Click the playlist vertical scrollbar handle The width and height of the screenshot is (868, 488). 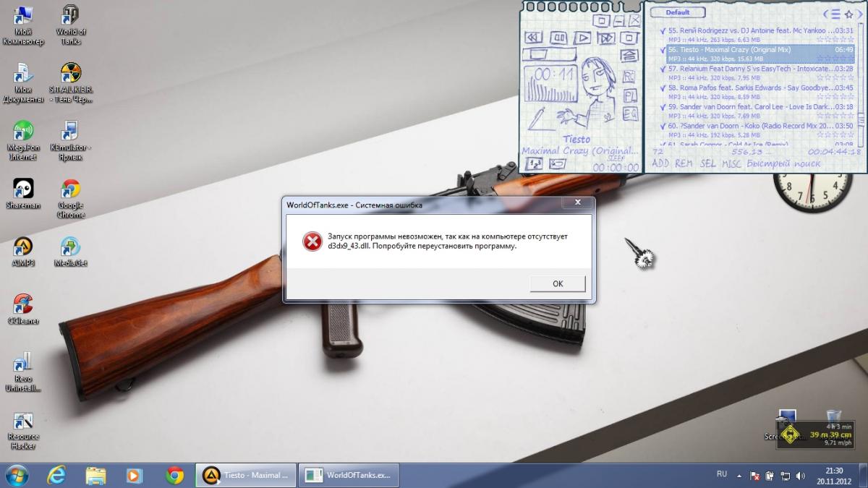(861, 119)
